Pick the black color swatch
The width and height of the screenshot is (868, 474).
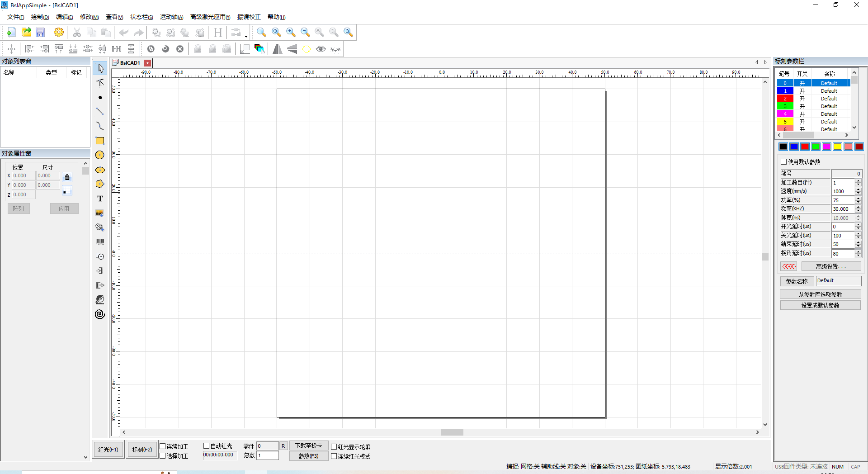tap(783, 146)
